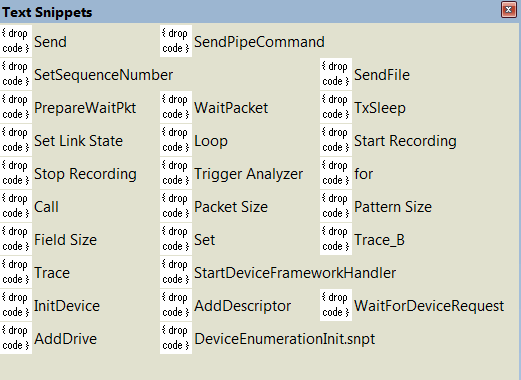Screen dimensions: 521x380
Task: Pick the Trace_B drop code icon
Action: pos(336,239)
